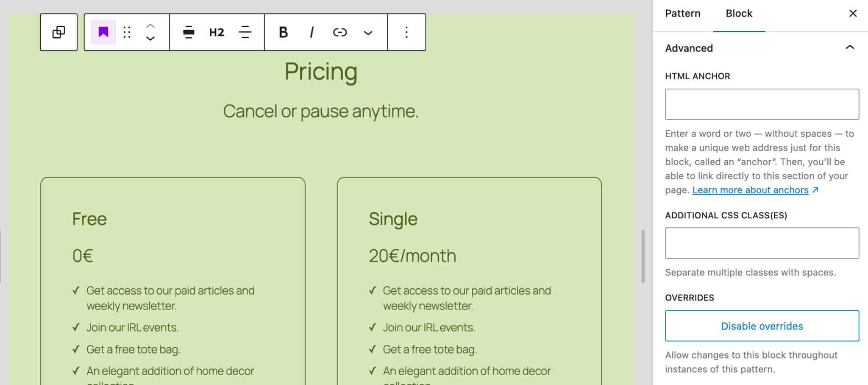Move block down with the down arrow
This screenshot has height=385, width=868.
150,39
